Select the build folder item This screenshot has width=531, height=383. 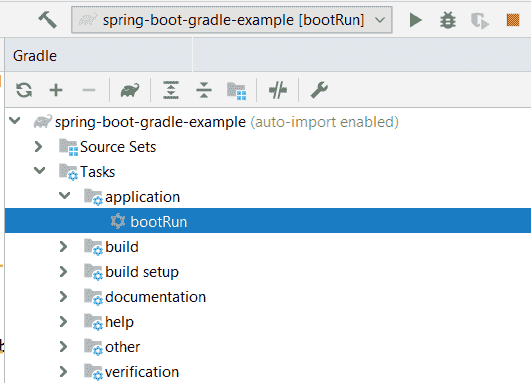122,247
